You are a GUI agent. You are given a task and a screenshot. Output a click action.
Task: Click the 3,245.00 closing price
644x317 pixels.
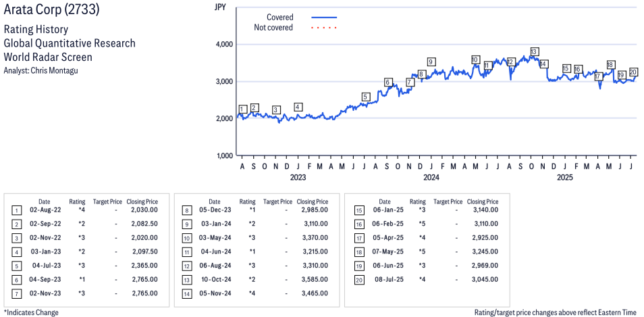(485, 251)
